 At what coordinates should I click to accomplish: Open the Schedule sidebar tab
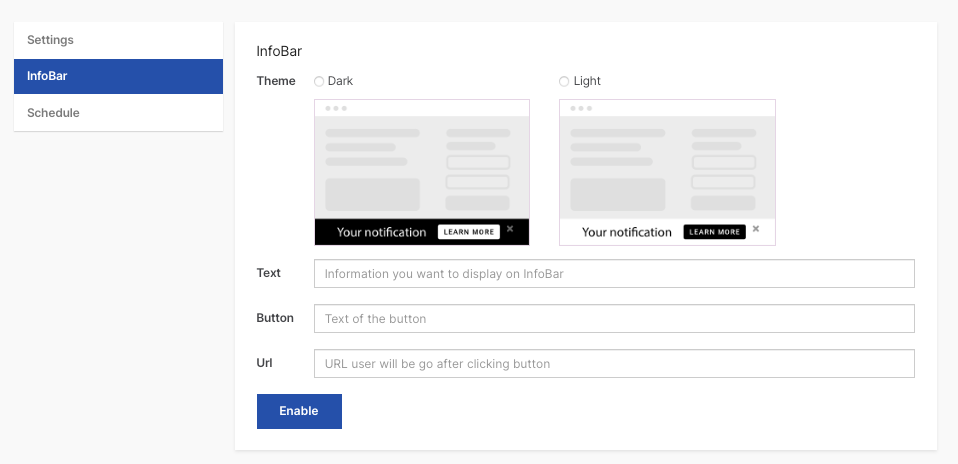(x=119, y=113)
